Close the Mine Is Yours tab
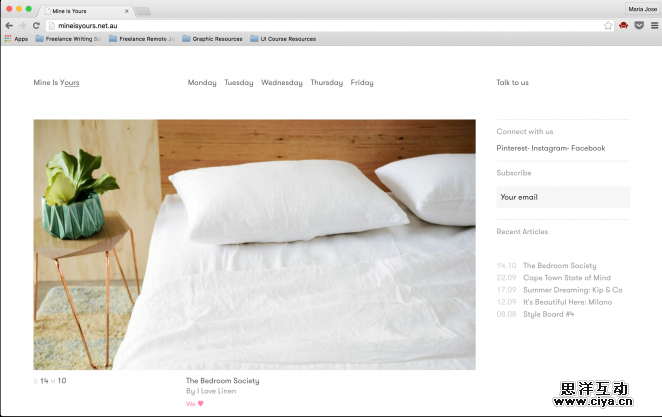 click(x=127, y=11)
